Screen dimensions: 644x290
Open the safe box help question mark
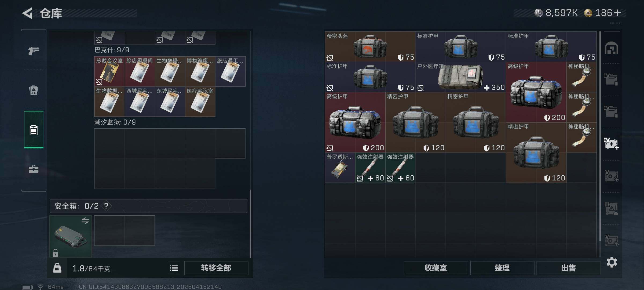[x=106, y=206]
